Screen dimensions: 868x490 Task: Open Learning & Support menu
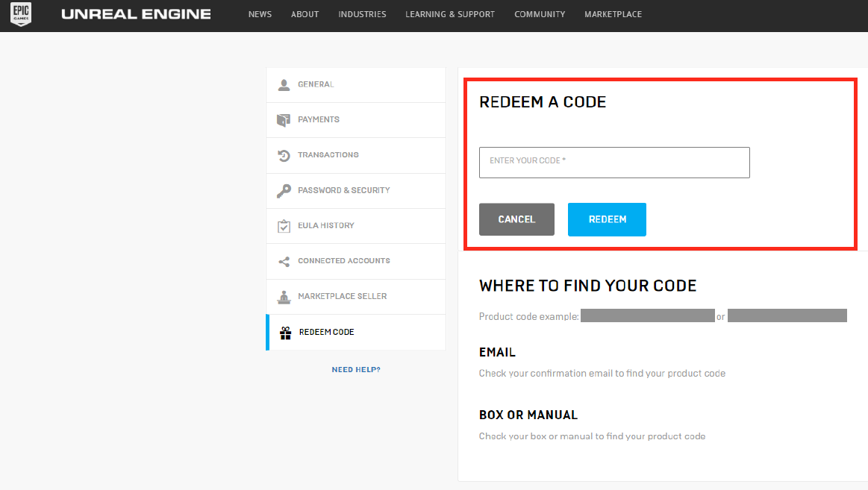pos(450,14)
